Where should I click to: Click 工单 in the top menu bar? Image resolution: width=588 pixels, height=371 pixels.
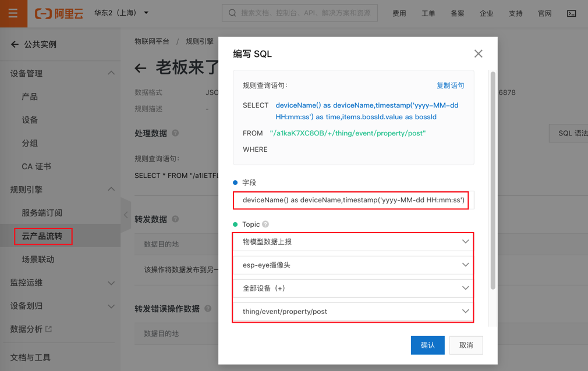(428, 13)
